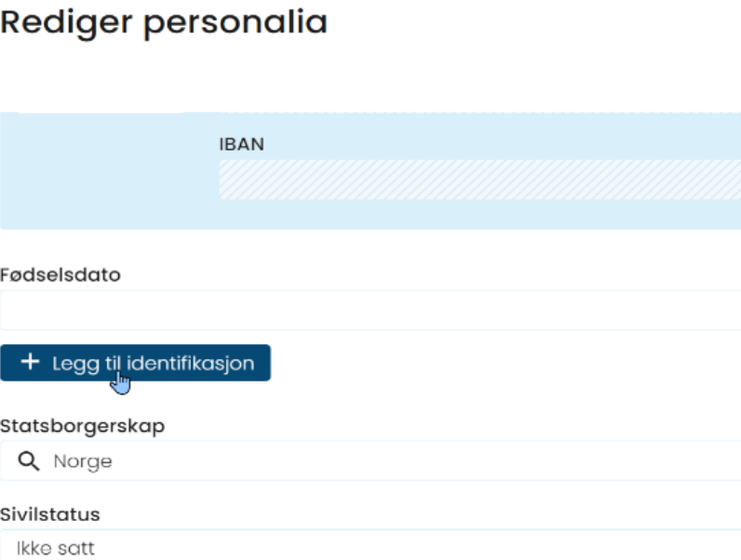
Task: Click the blue panel area below the IBAN field
Action: pyautogui.click(x=480, y=214)
